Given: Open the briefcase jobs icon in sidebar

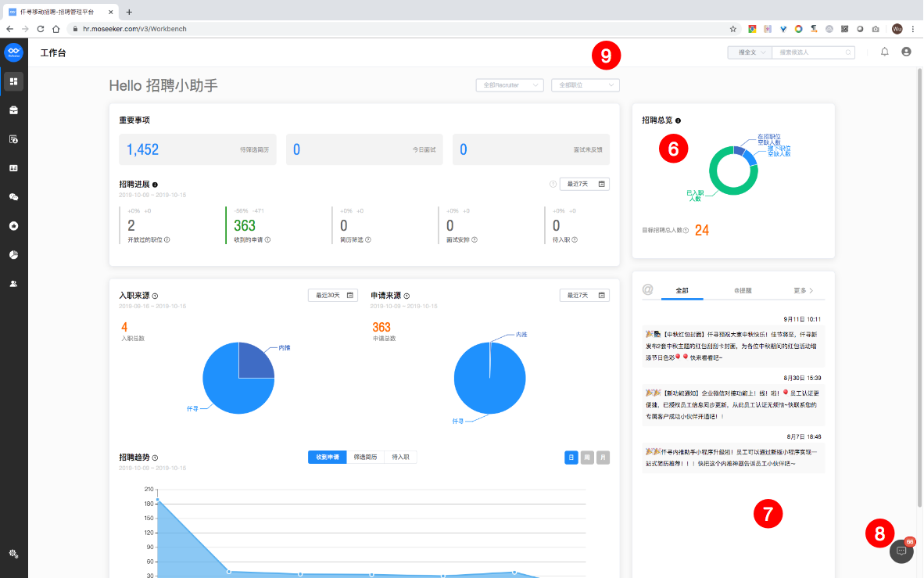Looking at the screenshot, I should [x=13, y=110].
